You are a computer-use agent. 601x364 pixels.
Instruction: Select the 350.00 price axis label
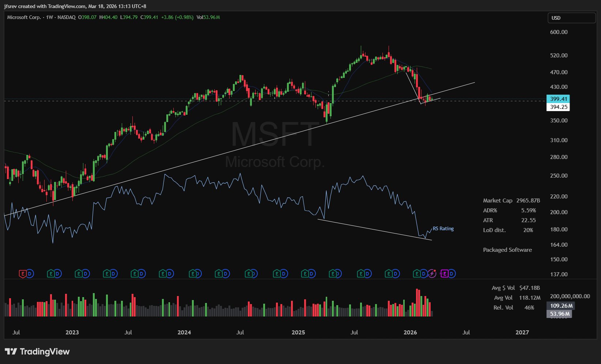click(559, 120)
